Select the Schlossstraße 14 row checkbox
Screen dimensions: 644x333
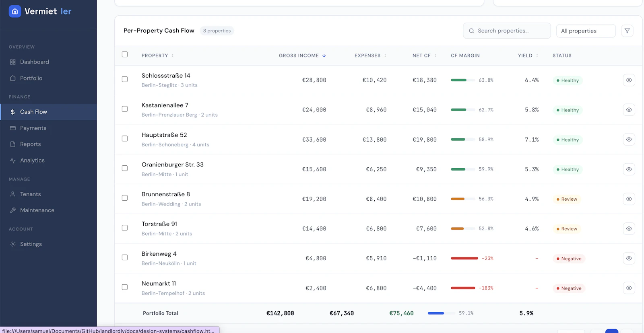click(125, 79)
